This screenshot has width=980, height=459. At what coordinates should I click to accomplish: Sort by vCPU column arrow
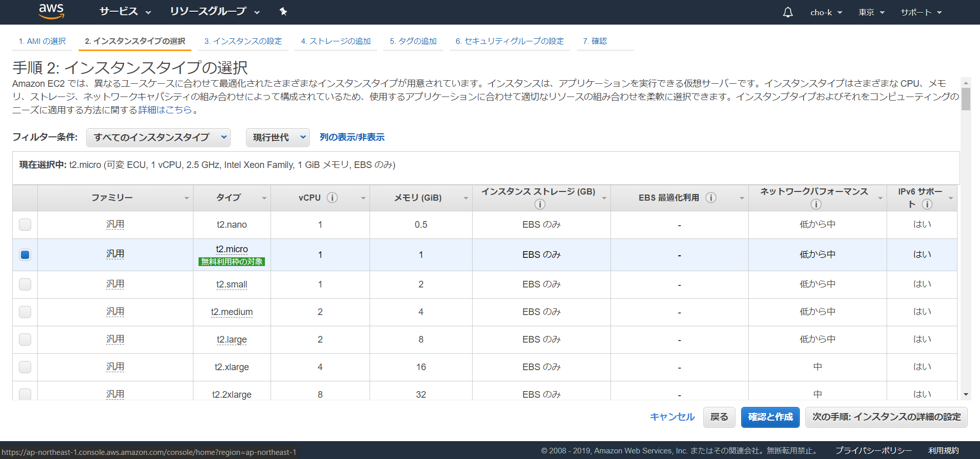click(x=363, y=198)
